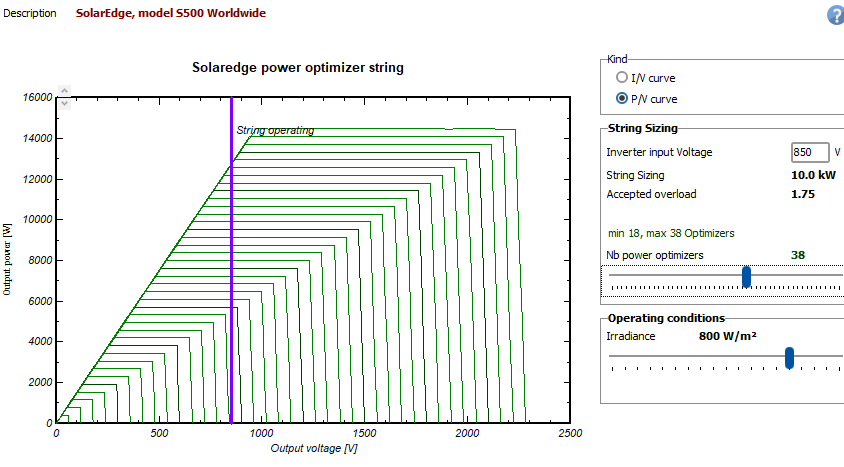The width and height of the screenshot is (844, 467).
Task: Click the 'min 18, max 38 Optimizers' text
Action: click(670, 233)
